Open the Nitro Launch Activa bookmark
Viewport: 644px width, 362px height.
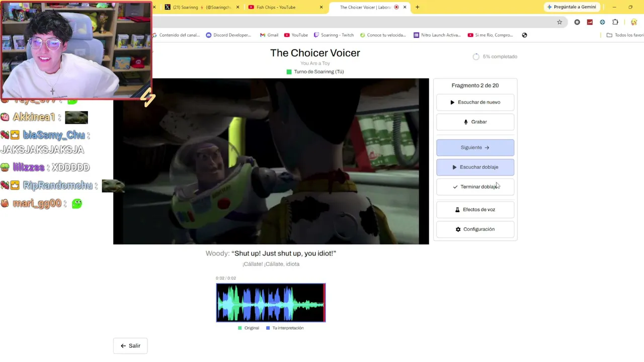437,35
